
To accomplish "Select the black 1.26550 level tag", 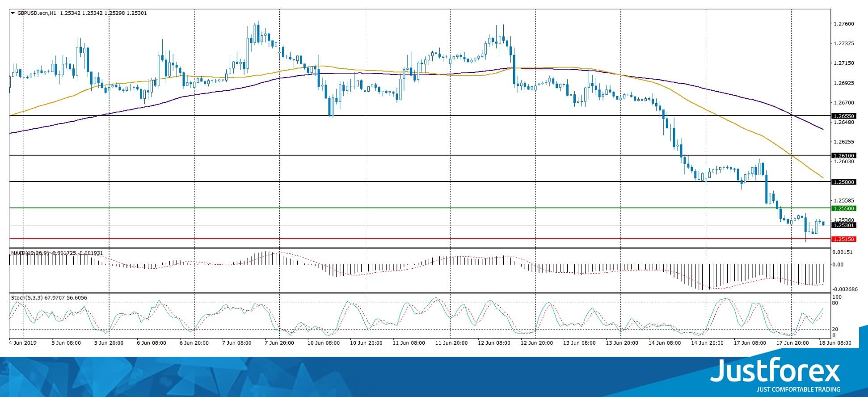I will click(843, 116).
